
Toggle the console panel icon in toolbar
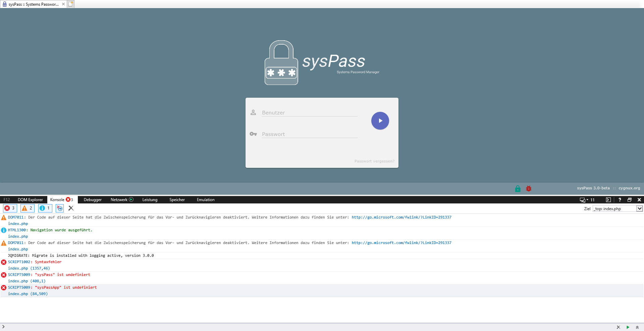[608, 200]
